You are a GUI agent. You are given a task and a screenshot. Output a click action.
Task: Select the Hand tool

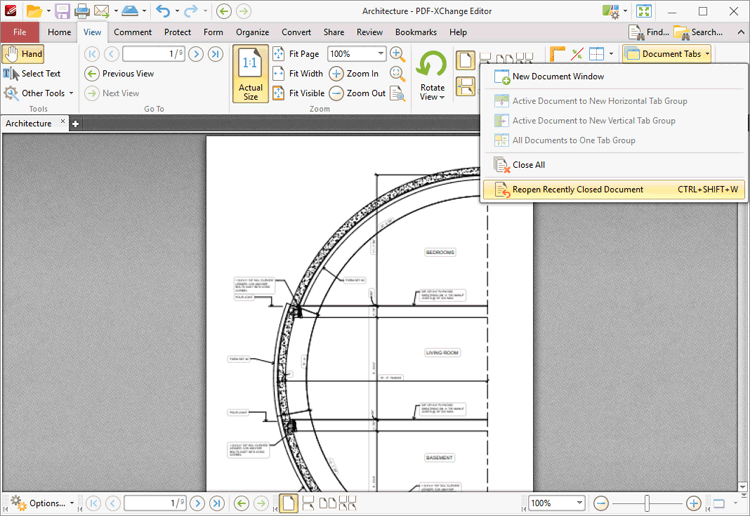[23, 54]
